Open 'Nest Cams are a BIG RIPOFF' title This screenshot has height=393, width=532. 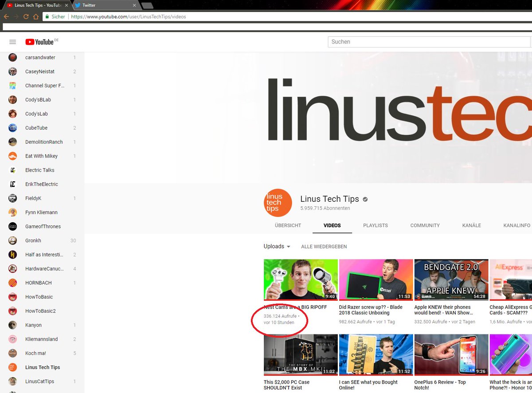295,307
